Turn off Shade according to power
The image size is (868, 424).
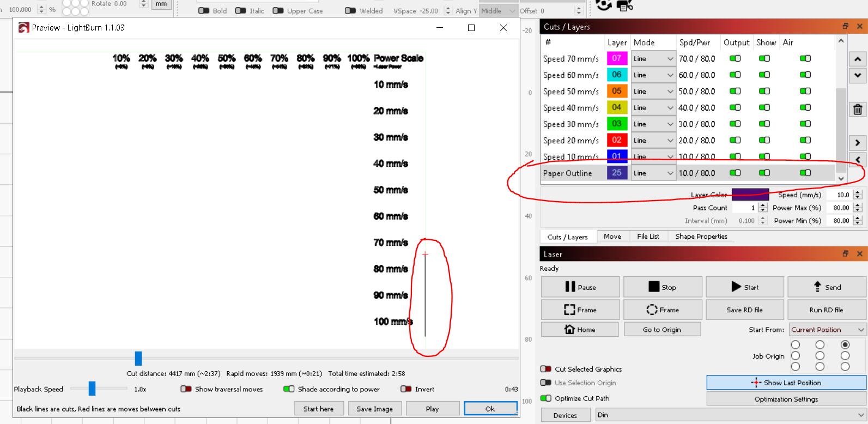[289, 389]
